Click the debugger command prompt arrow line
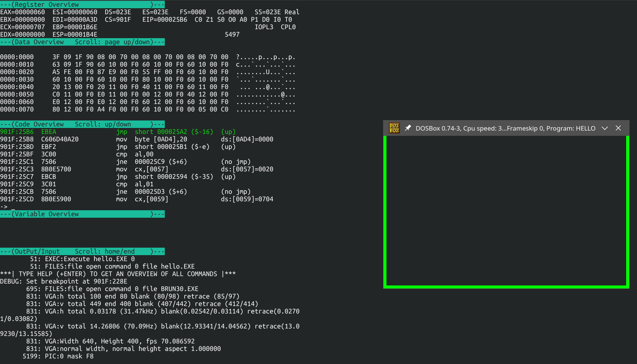Image resolution: width=637 pixels, height=364 pixels. click(7, 207)
